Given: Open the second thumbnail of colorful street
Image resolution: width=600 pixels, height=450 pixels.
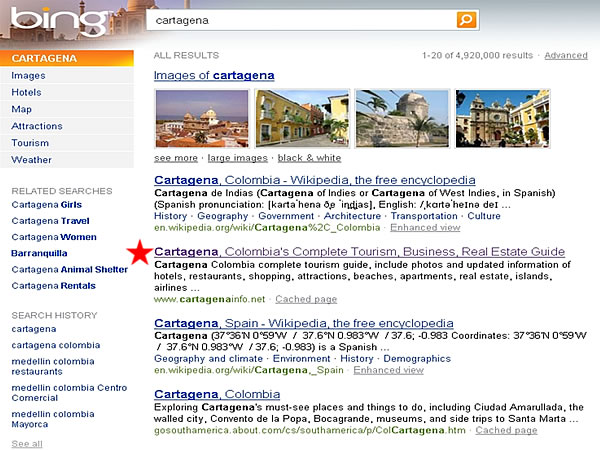Looking at the screenshot, I should pyautogui.click(x=301, y=119).
